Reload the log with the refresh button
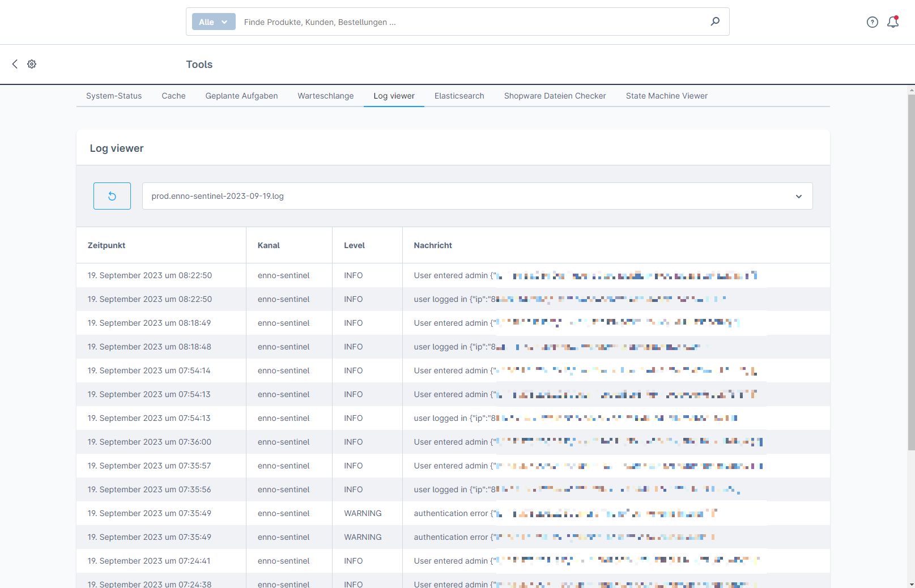 [112, 196]
